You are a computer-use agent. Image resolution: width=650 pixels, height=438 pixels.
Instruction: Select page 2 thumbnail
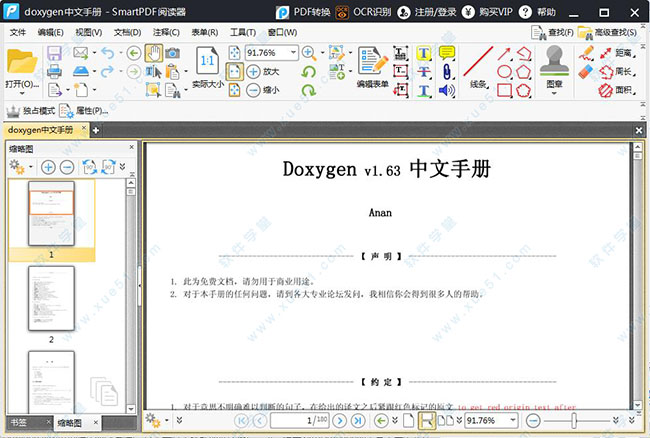[x=51, y=298]
